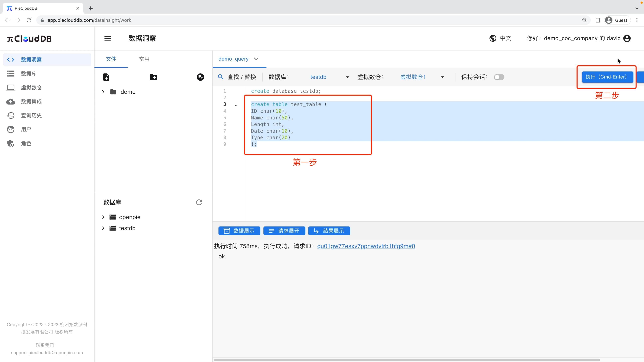The image size is (644, 362).
Task: Click the 执行 (Cmd-Enter) button
Action: [x=607, y=77]
